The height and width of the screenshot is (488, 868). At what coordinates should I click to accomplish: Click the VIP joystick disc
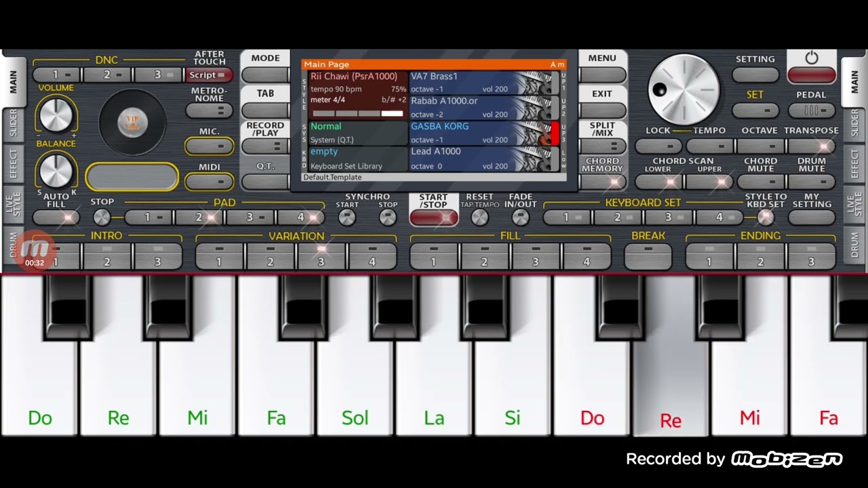(133, 123)
